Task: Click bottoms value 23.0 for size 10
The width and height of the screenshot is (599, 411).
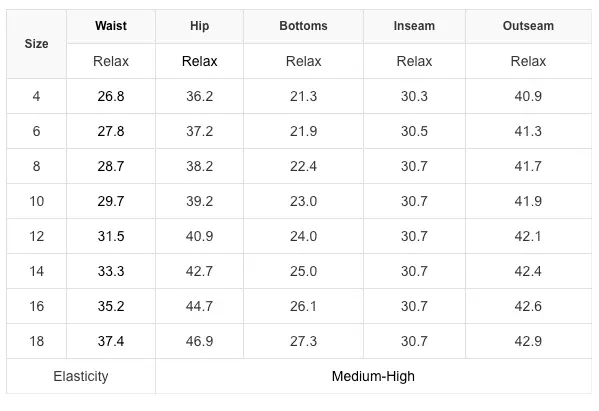Action: pos(303,201)
